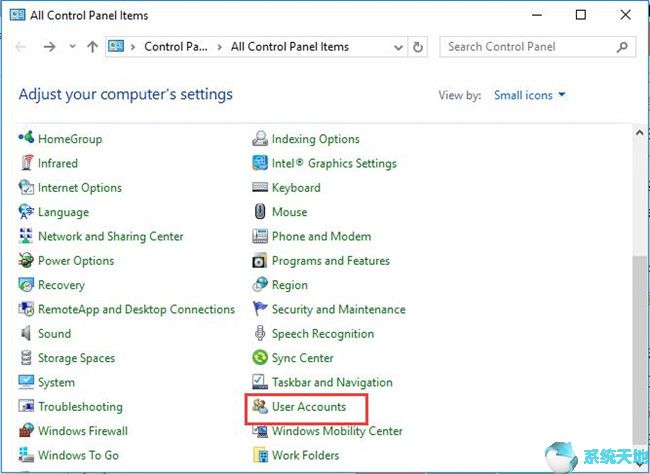Viewport: 650px width, 474px height.
Task: Open the Sync Center link
Action: [x=303, y=358]
